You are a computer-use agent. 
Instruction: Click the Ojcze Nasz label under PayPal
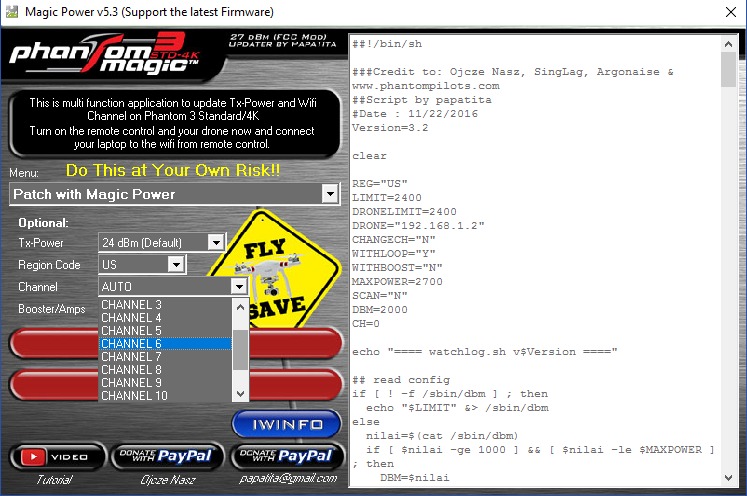(168, 479)
